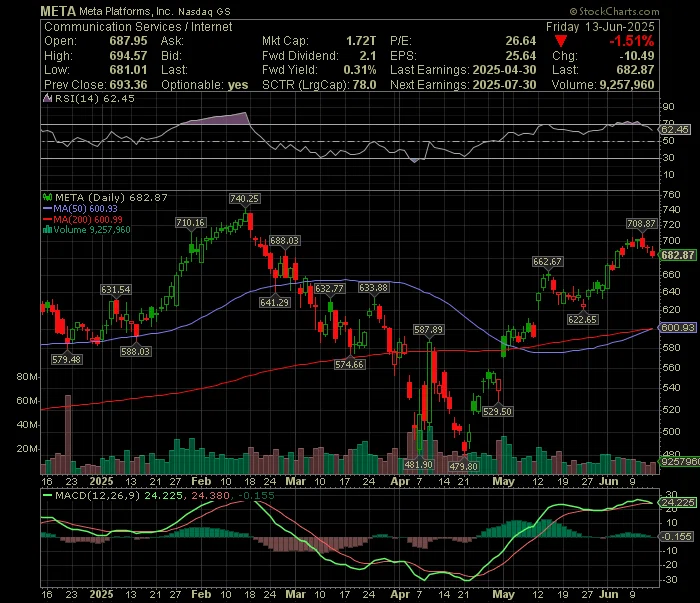Screen dimensions: 700x603
Task: Click the volume axis tag 9257960
Action: point(679,462)
